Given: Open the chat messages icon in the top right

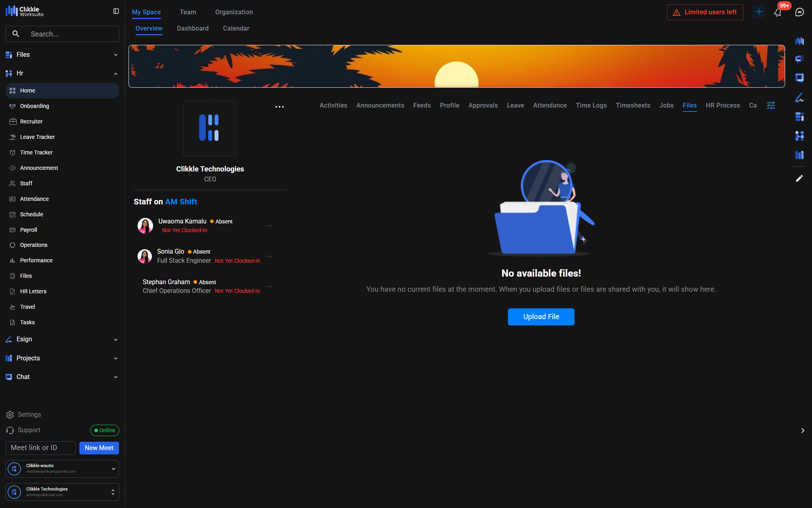Looking at the screenshot, I should tap(799, 12).
